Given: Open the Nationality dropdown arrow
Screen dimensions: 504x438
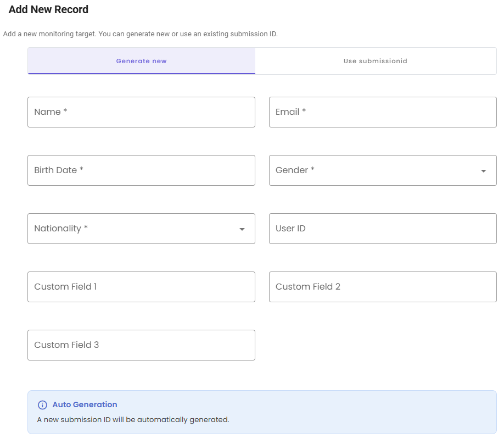Looking at the screenshot, I should (x=242, y=229).
